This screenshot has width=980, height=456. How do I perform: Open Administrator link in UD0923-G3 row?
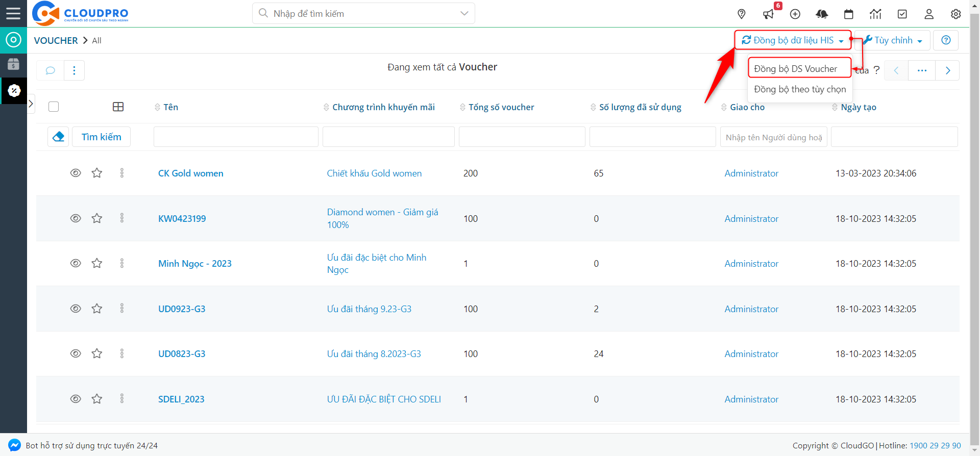pyautogui.click(x=751, y=309)
